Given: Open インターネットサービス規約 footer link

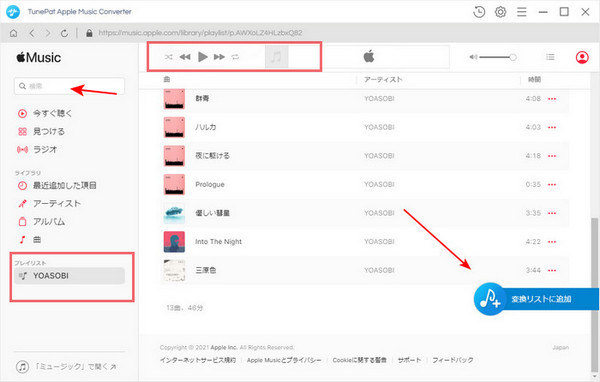Looking at the screenshot, I should 198,360.
